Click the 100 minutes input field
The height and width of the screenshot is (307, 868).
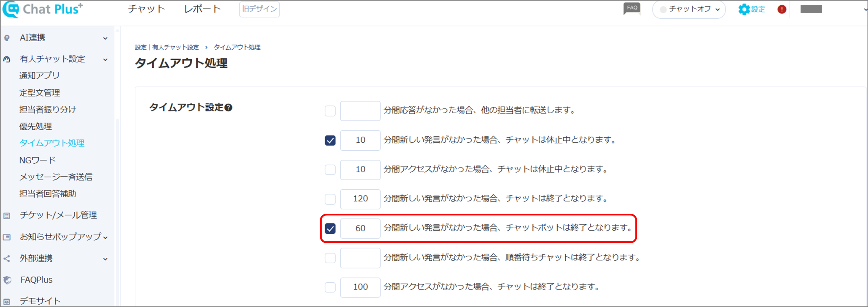pyautogui.click(x=360, y=287)
